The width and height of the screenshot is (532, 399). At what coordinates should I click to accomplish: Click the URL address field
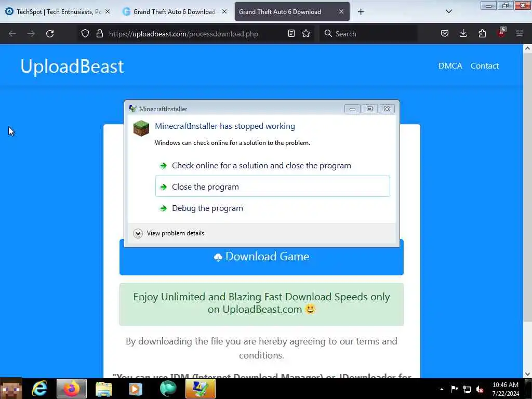[x=195, y=34]
